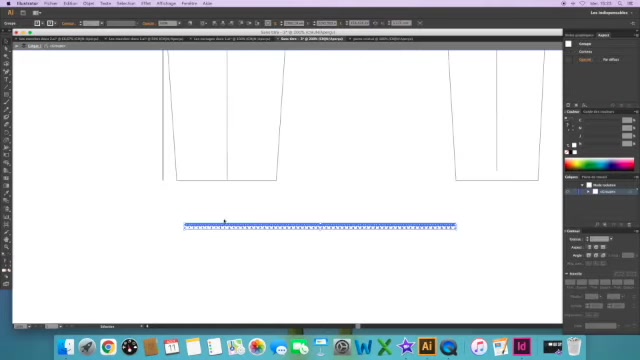
Task: Launch Google Chrome from the dock
Action: coord(108,347)
